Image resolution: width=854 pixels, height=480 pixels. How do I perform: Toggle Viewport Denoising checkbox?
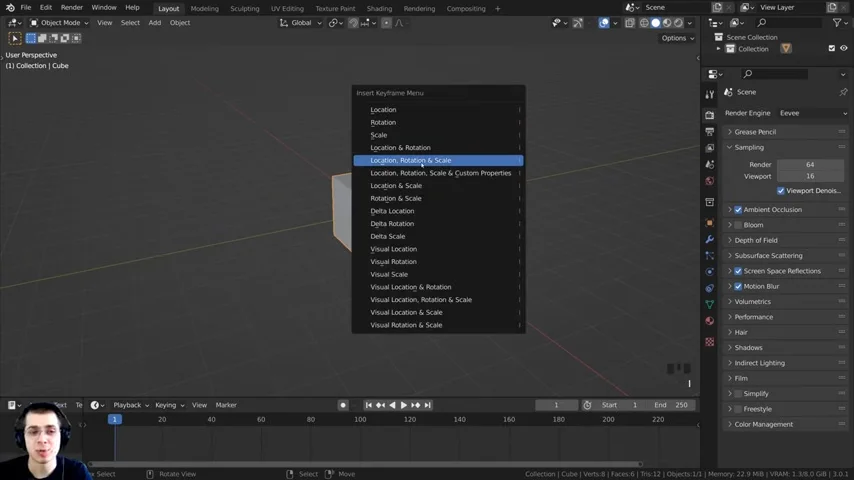781,191
